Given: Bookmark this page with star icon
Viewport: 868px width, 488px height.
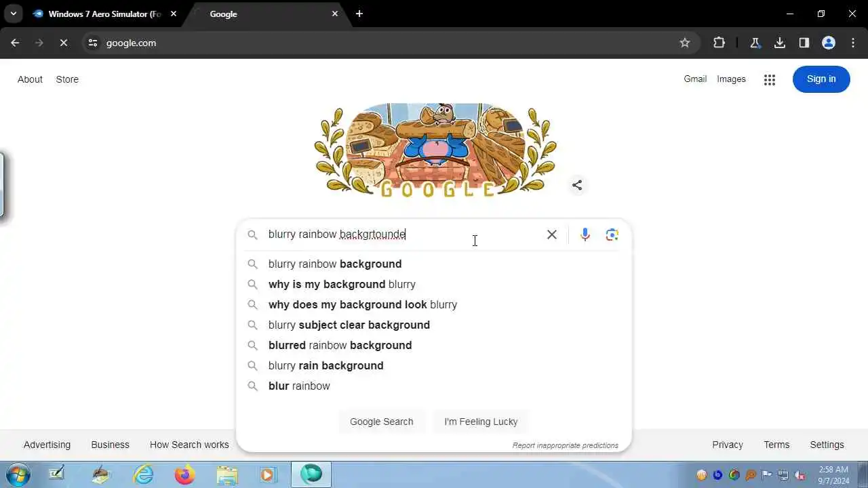Looking at the screenshot, I should point(685,43).
